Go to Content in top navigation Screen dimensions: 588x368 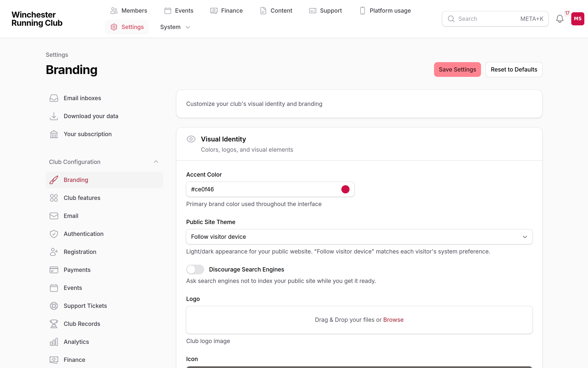click(x=276, y=11)
